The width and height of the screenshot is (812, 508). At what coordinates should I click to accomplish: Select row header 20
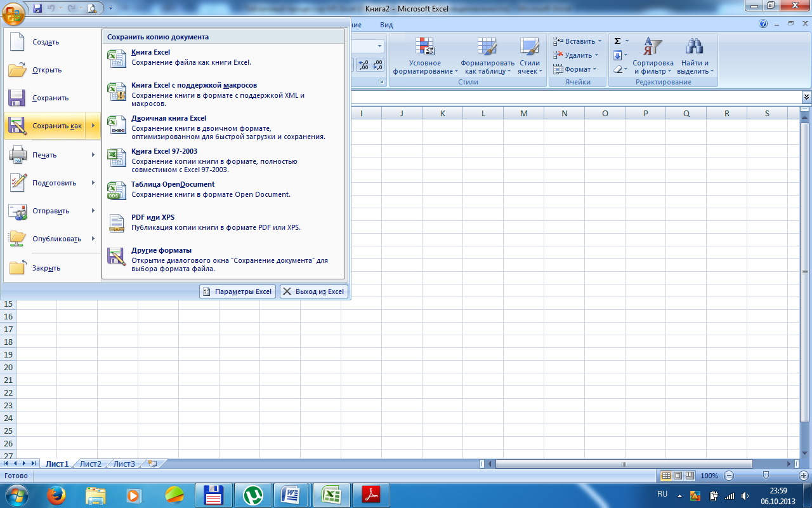click(x=8, y=367)
